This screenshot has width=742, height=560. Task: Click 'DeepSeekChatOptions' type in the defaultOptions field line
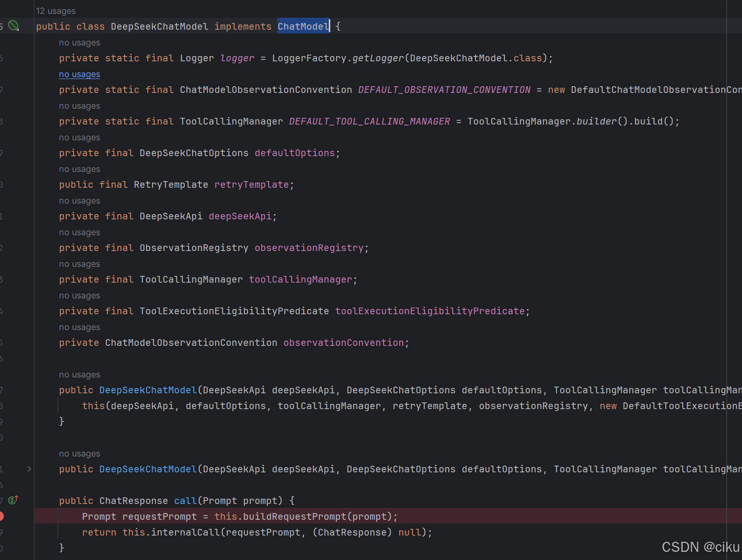[x=194, y=153]
